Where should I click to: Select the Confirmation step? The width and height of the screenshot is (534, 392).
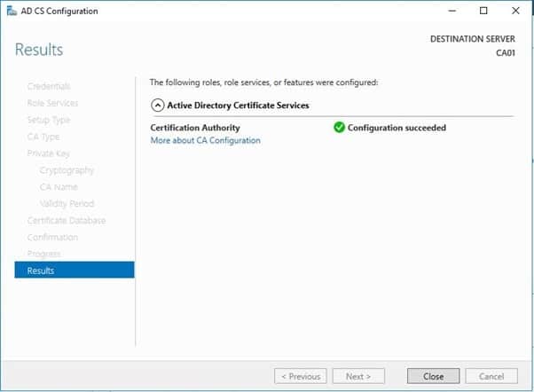(52, 237)
